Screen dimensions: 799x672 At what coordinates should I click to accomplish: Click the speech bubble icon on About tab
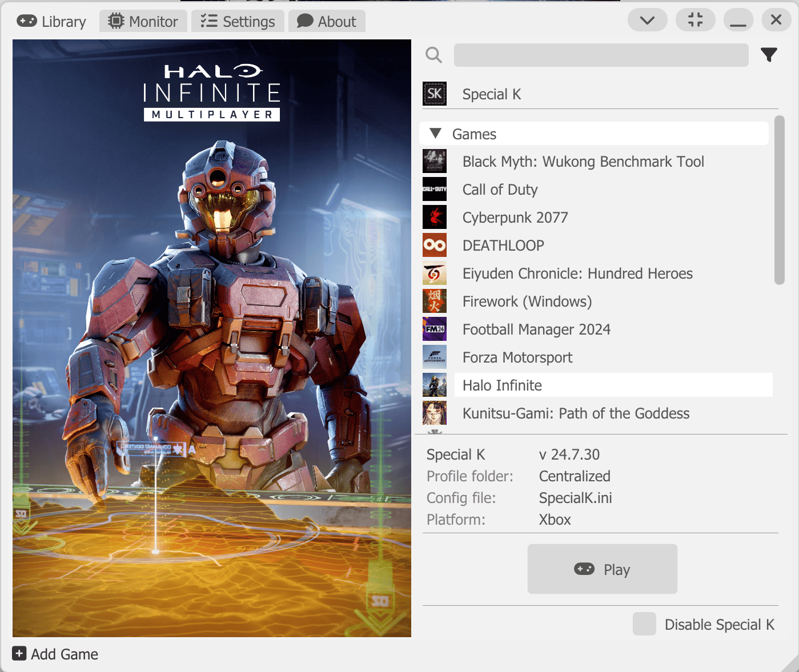305,21
